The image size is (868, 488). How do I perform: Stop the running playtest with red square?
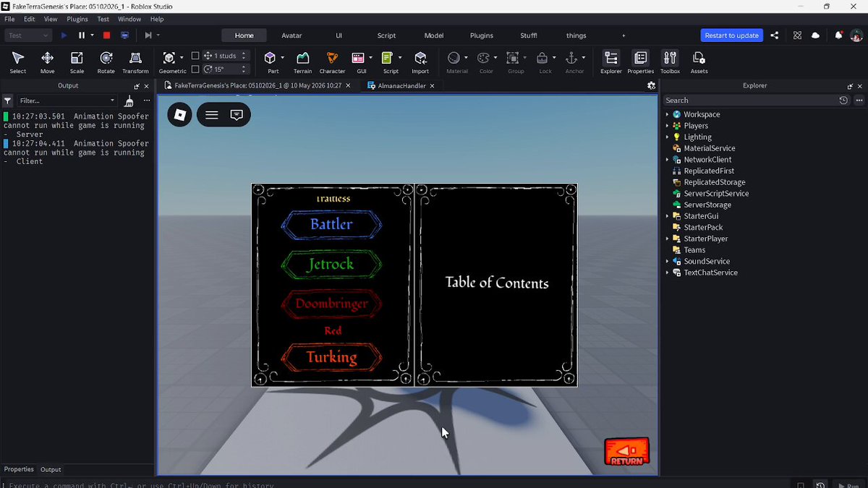(x=106, y=35)
